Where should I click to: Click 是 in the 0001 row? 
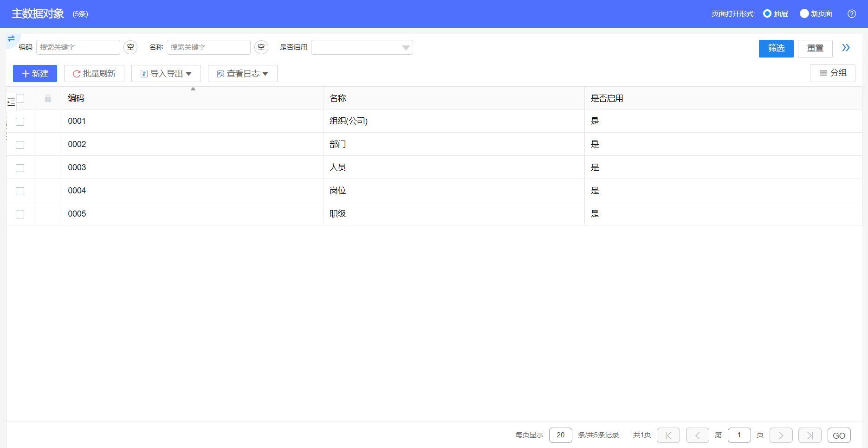pos(595,121)
